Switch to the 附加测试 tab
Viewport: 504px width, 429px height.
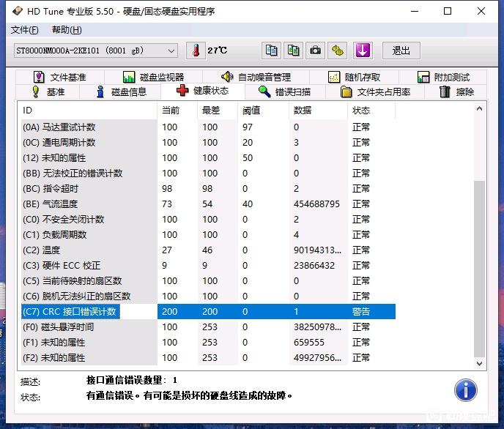coord(443,77)
